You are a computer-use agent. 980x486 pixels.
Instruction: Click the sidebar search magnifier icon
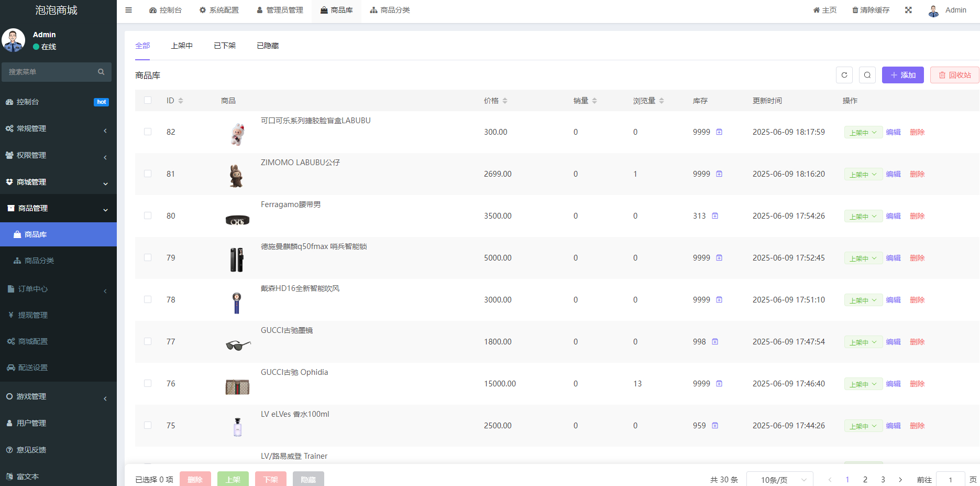tap(101, 72)
